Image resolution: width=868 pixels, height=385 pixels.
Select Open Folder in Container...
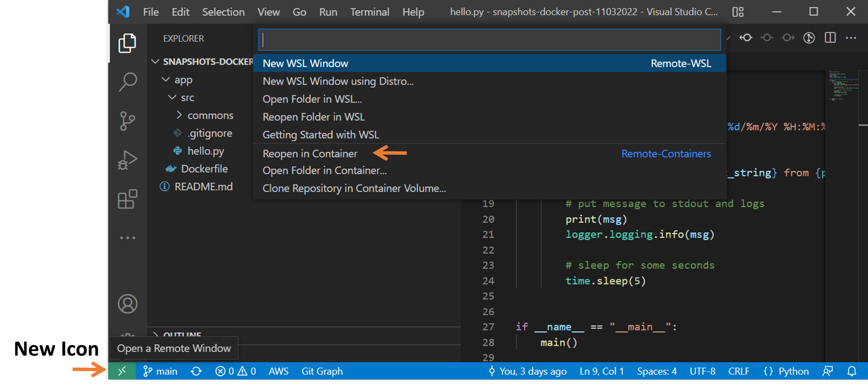coord(490,170)
